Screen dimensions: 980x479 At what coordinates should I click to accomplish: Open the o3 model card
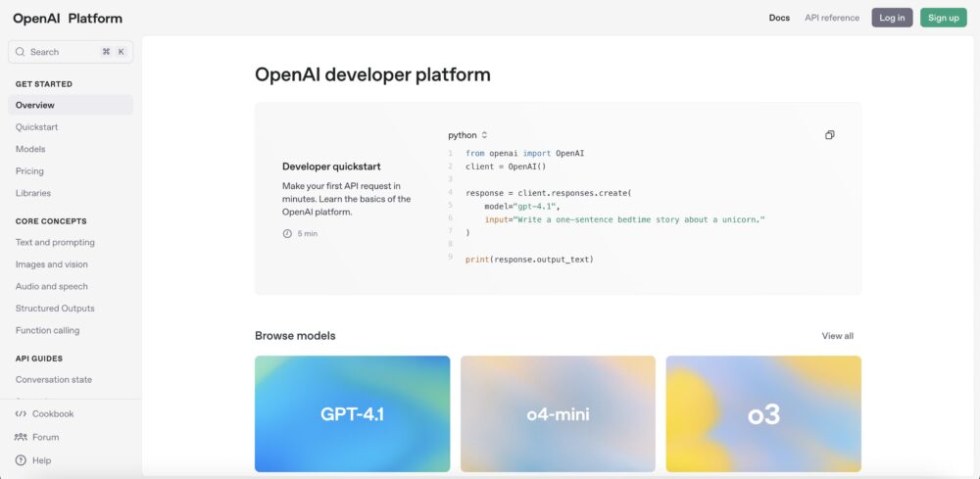(x=763, y=414)
